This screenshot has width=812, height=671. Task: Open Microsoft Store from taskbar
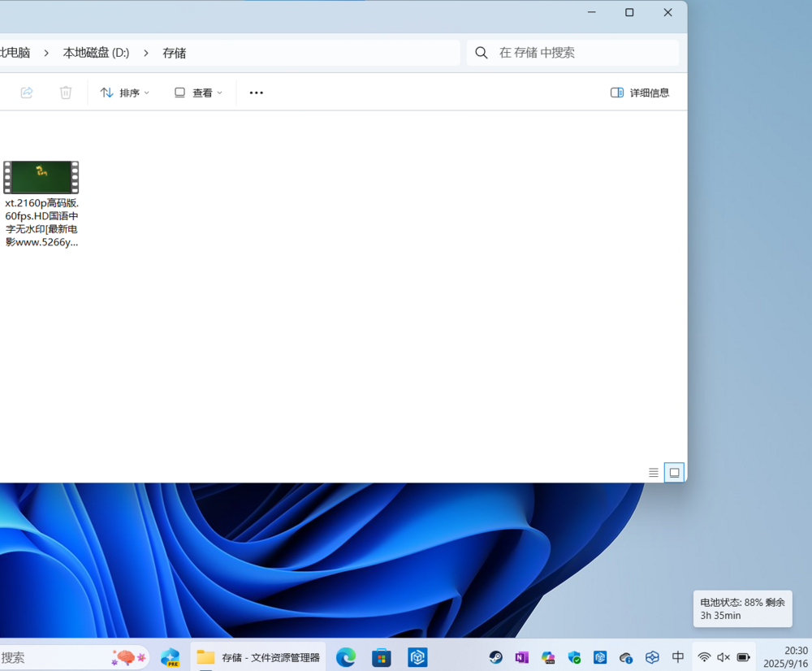382,657
